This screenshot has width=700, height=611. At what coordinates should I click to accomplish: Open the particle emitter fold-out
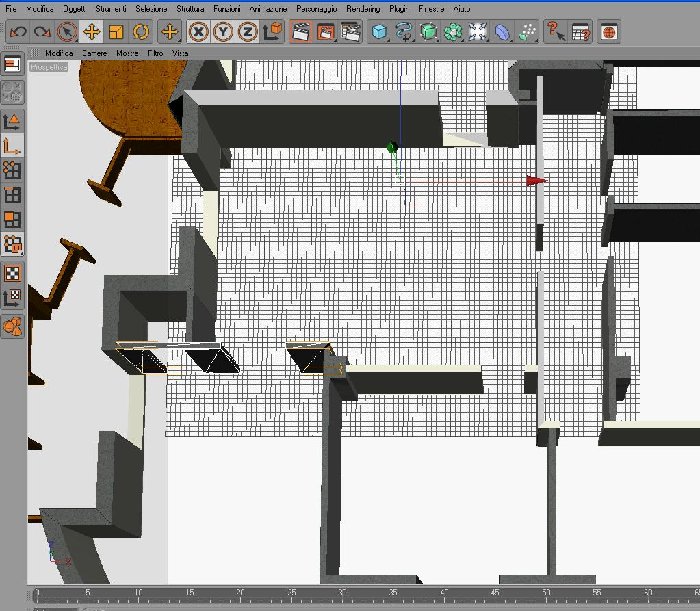tap(527, 32)
